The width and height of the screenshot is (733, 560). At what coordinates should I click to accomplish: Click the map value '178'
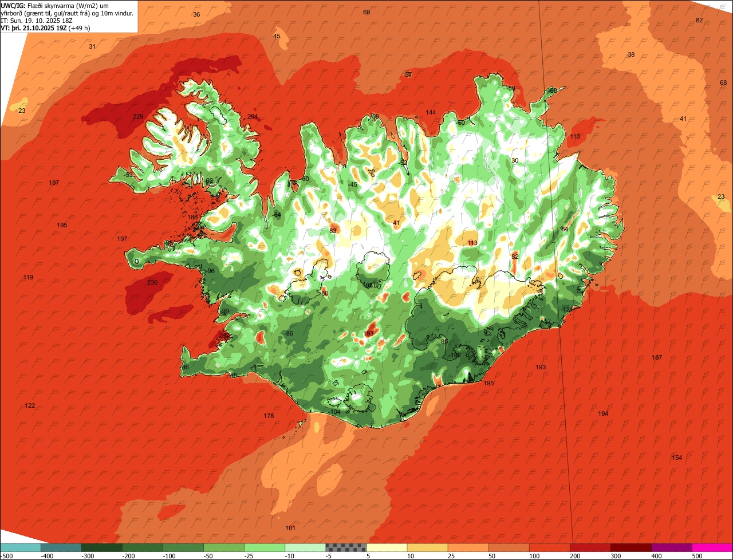click(x=269, y=416)
